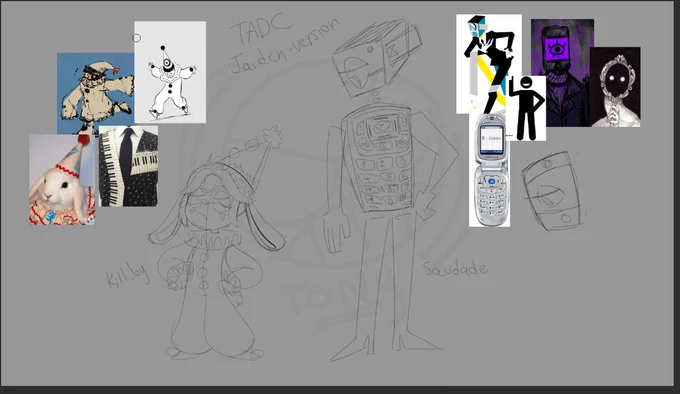Select the black stick figure waving image

click(526, 108)
